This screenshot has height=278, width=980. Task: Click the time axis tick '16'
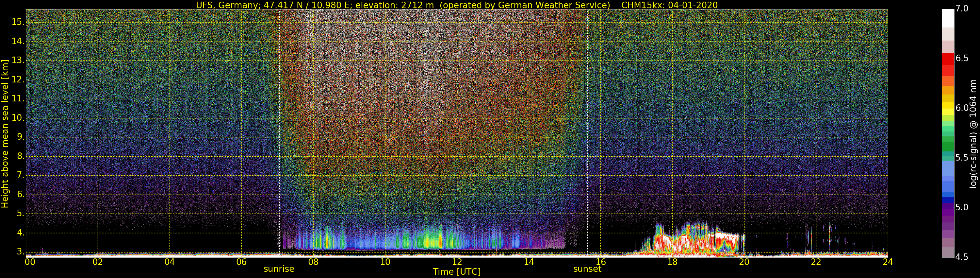point(601,262)
